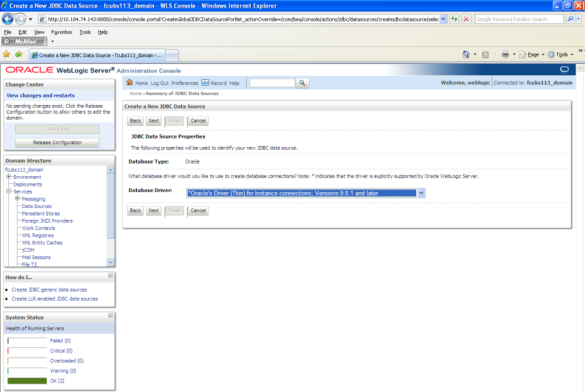Image resolution: width=585 pixels, height=392 pixels.
Task: Click the Domain Structure scrollbar down arrow
Action: click(x=111, y=263)
